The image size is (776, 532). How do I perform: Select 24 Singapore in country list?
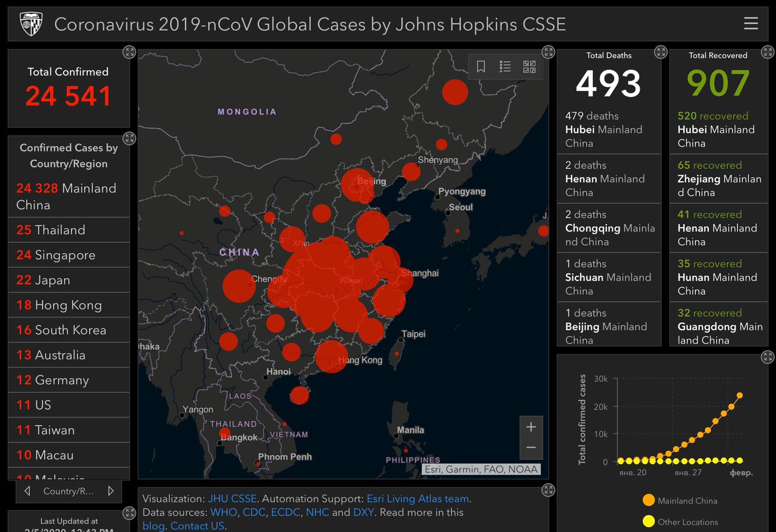(69, 255)
